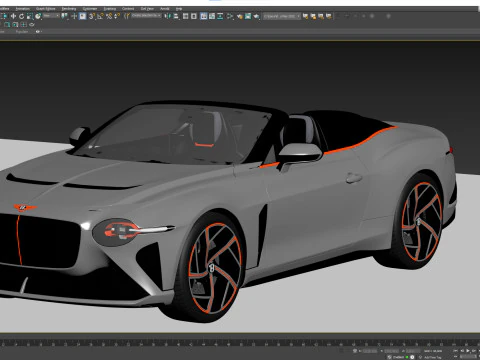The width and height of the screenshot is (480, 360).
Task: Jump to the start frame
Action: pos(456,351)
